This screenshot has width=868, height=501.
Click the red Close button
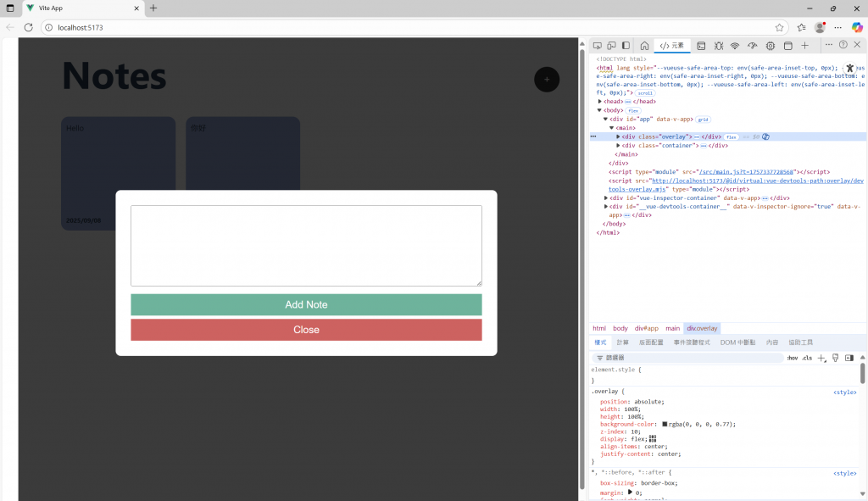(x=306, y=330)
